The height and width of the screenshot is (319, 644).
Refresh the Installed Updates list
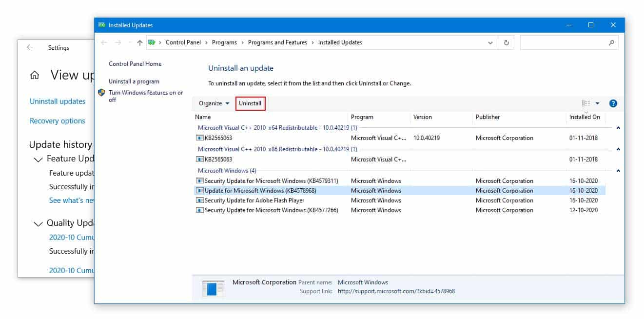507,43
